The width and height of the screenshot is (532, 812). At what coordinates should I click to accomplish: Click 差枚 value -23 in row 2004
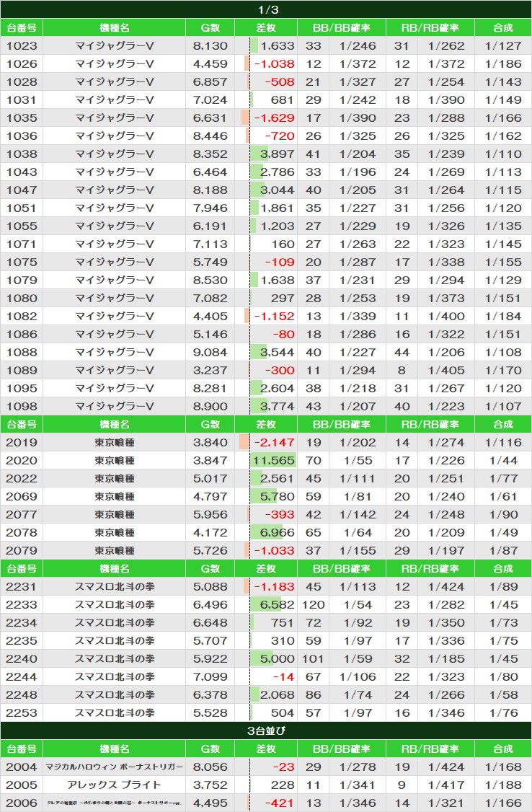coord(283,767)
